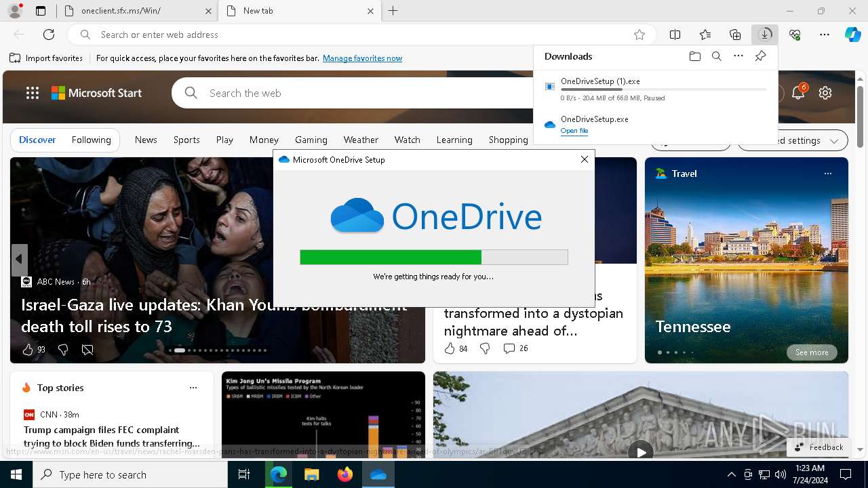This screenshot has width=868, height=488.
Task: Open more options on Top stories
Action: coord(193,388)
